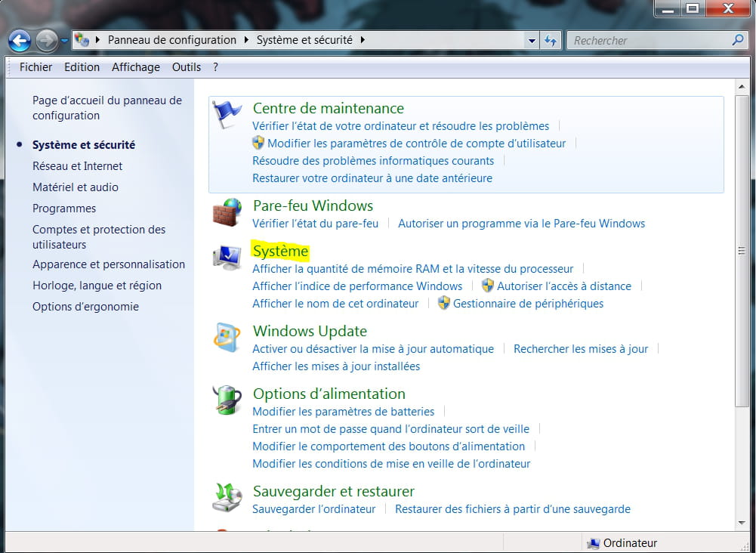Click Afficher les mises à jour installées

[x=336, y=366]
